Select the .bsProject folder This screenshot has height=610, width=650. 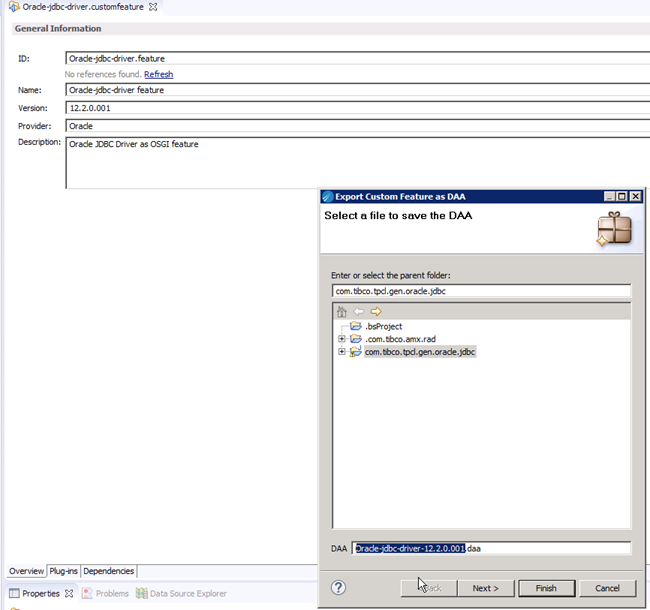point(384,327)
